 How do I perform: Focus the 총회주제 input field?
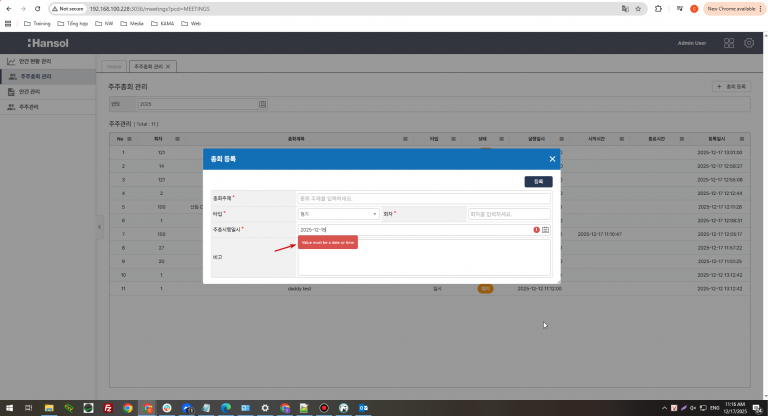pyautogui.click(x=424, y=198)
